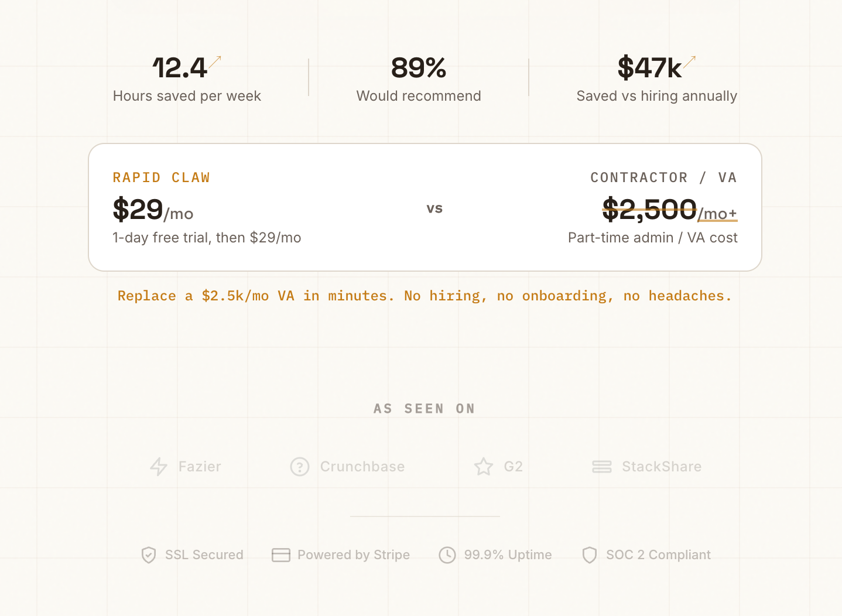Click the SOC 2 Compliant shield icon
Viewport: 842px width, 616px height.
click(590, 555)
